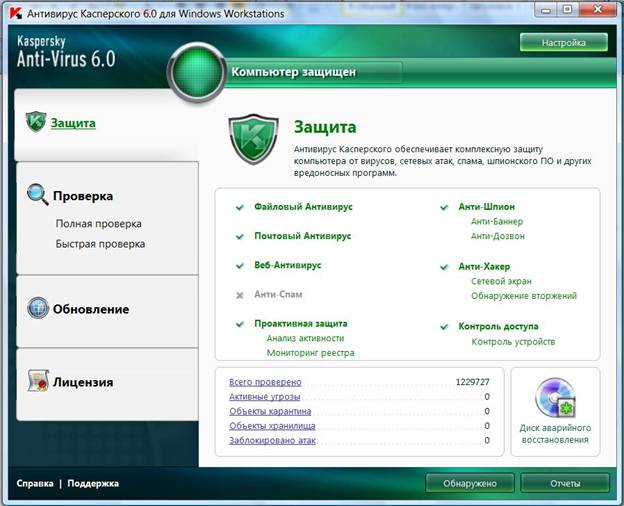Image resolution: width=624 pixels, height=506 pixels.
Task: Click checkmark next to Контроль доступа
Action: (444, 327)
